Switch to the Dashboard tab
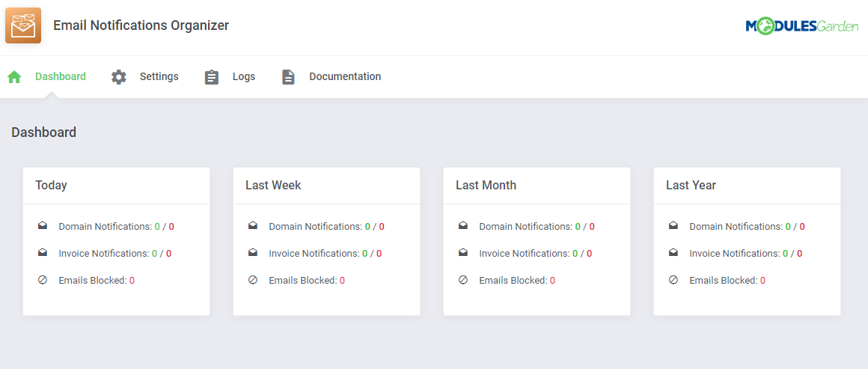The image size is (868, 369). coord(61,76)
